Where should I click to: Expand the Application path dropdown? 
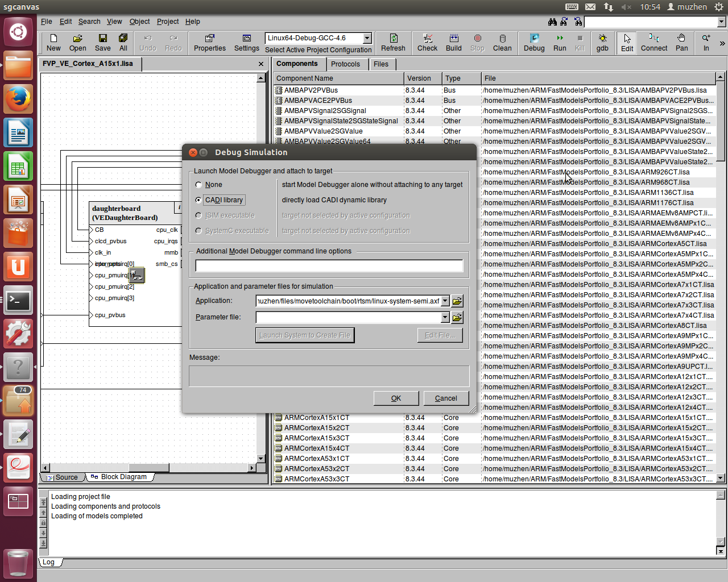(445, 301)
